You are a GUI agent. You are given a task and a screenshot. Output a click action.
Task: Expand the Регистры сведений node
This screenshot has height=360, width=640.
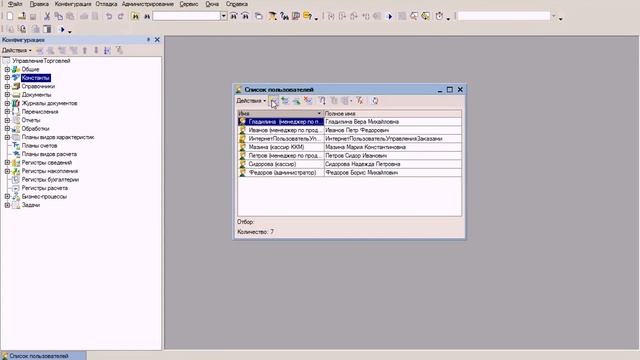[7, 162]
